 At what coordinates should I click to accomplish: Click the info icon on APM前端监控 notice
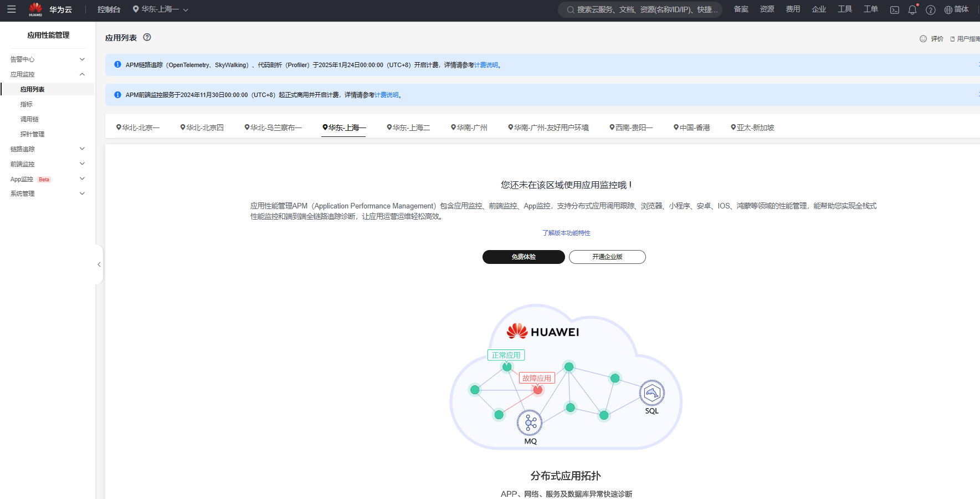117,95
